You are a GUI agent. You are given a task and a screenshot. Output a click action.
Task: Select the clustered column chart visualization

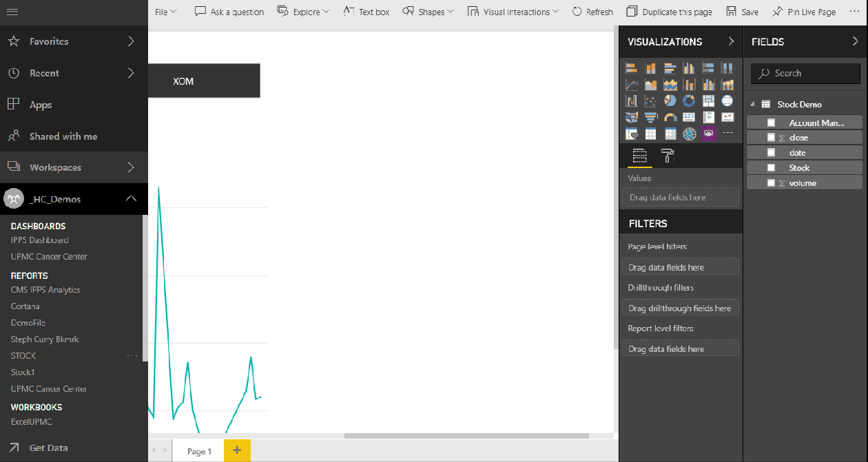pyautogui.click(x=689, y=67)
